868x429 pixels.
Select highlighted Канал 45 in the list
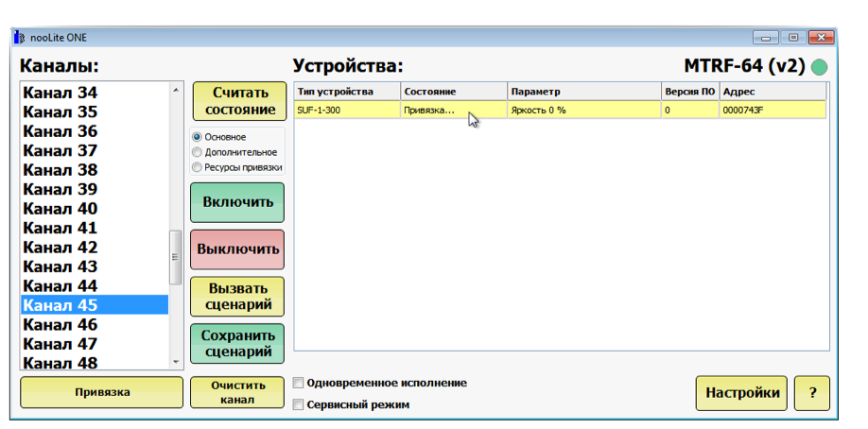[95, 305]
